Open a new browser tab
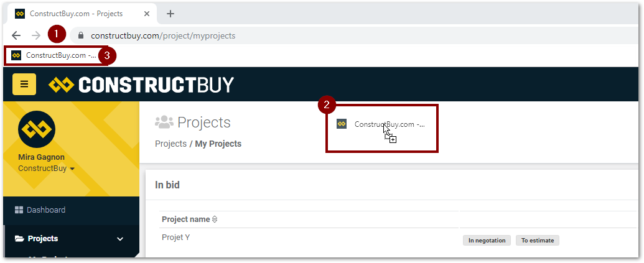Screen dimensions: 644x263 [170, 14]
